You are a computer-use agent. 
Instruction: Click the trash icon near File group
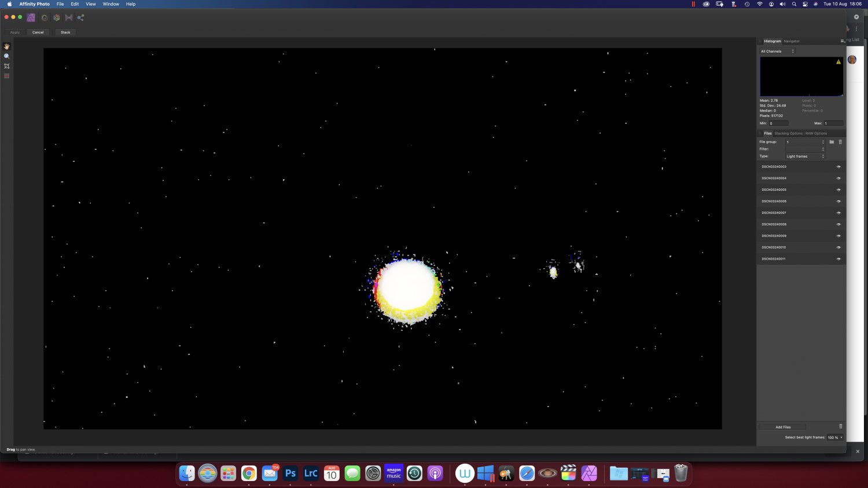(840, 142)
